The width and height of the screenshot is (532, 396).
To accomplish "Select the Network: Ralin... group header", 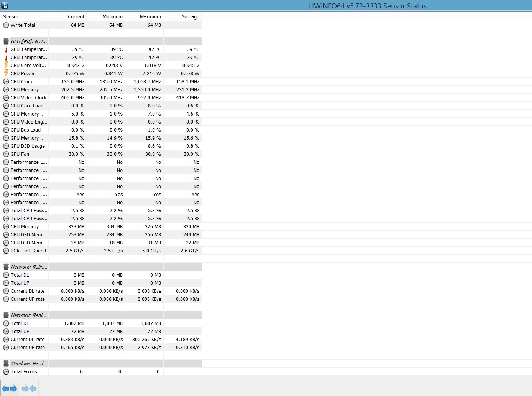I will (29, 267).
